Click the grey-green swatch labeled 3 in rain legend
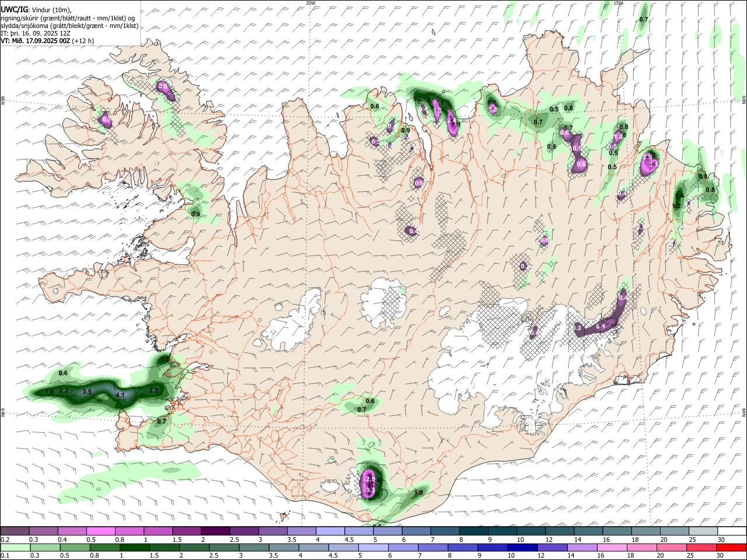 [x=254, y=547]
